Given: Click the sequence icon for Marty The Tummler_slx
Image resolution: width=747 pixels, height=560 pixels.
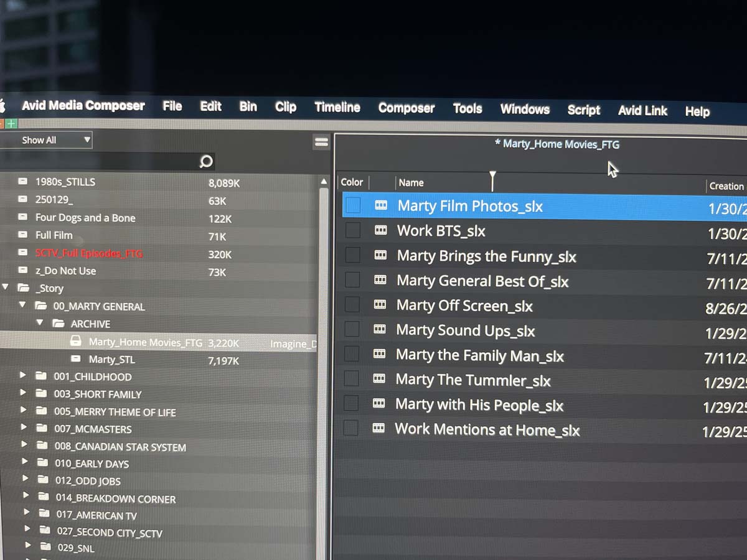Looking at the screenshot, I should (x=379, y=378).
